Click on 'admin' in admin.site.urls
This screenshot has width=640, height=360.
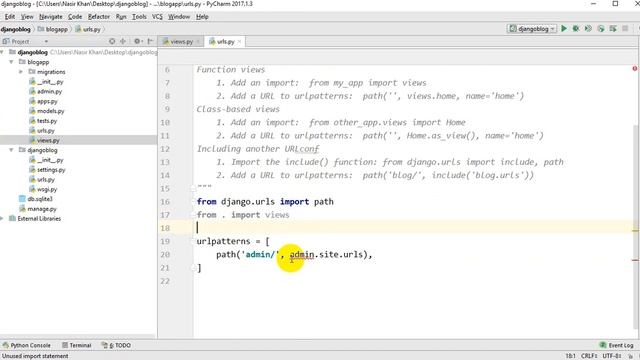pos(302,254)
